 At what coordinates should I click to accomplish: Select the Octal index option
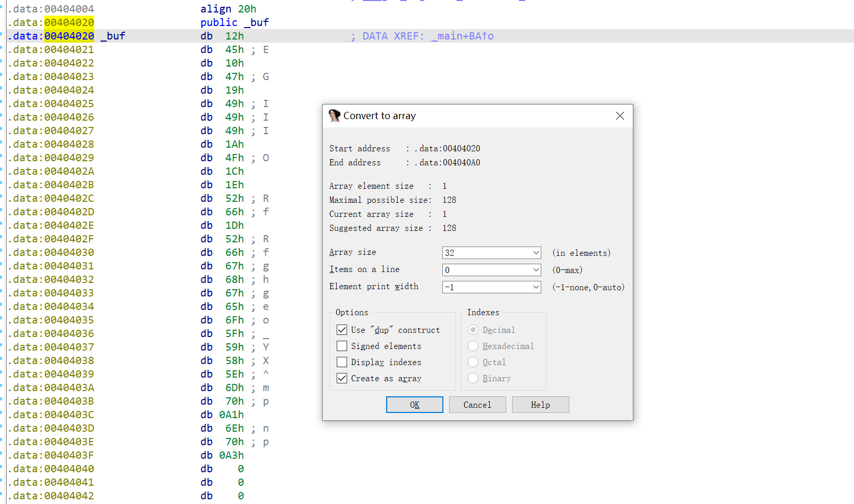473,362
